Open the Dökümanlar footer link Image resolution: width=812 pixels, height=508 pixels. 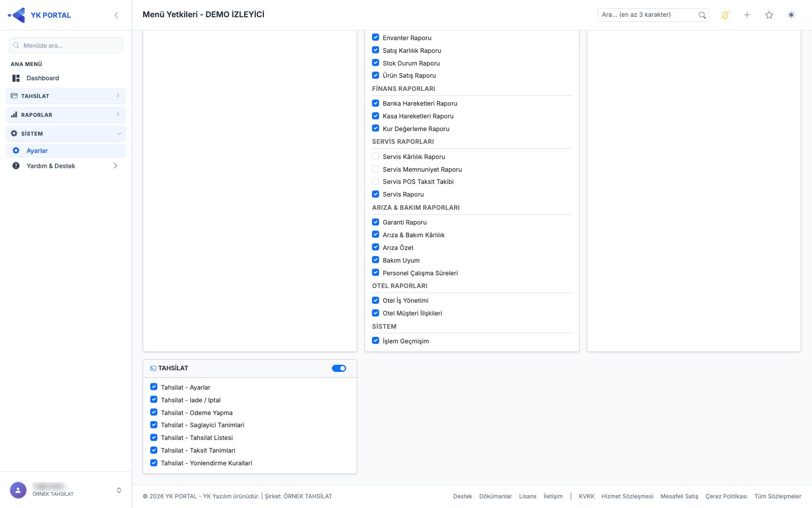495,496
